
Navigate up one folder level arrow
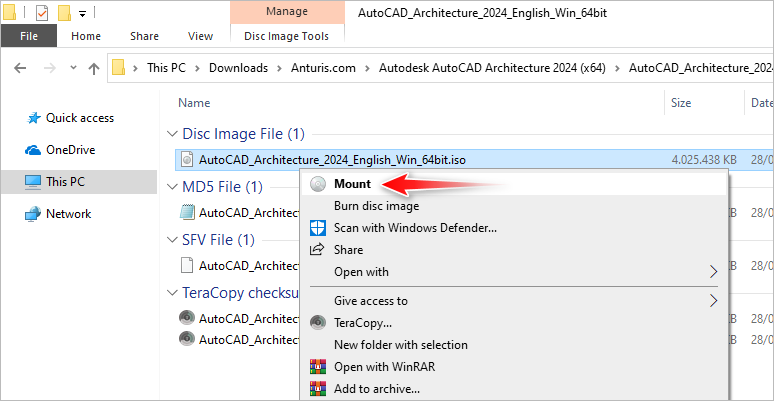pyautogui.click(x=94, y=69)
